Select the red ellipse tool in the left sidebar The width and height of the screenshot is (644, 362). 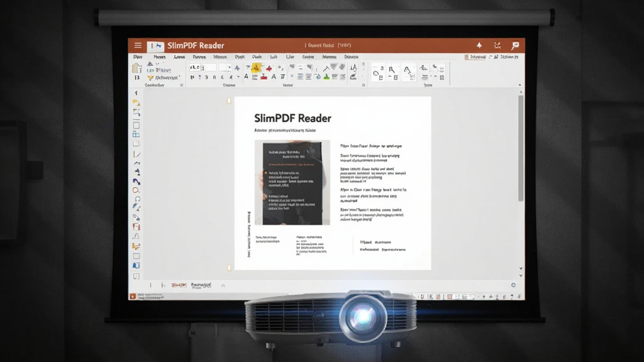pyautogui.click(x=136, y=190)
